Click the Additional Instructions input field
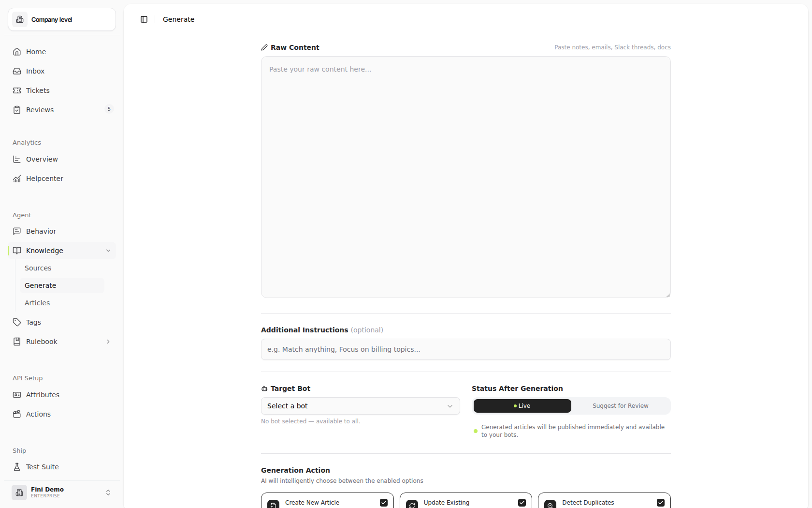 (x=466, y=349)
